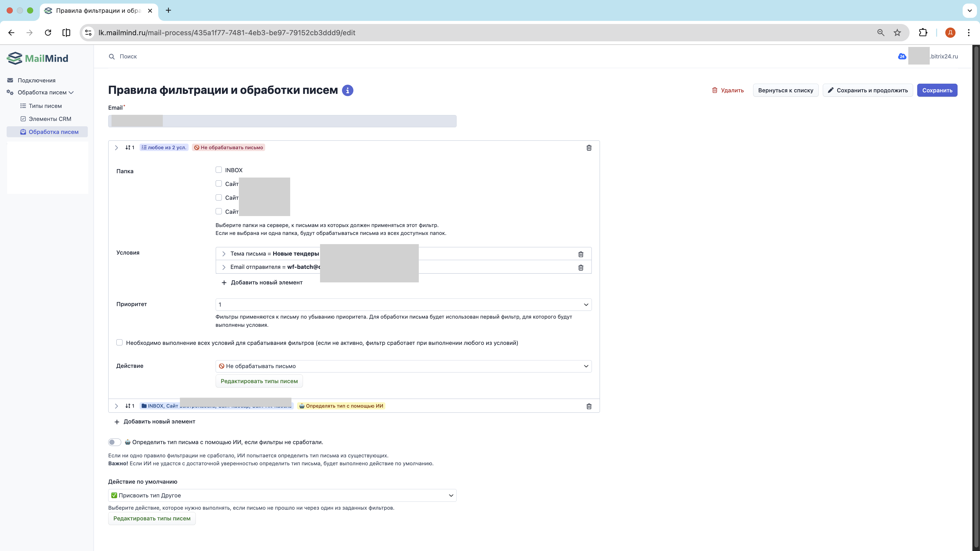980x551 pixels.
Task: Click the blue Сохранить button
Action: click(937, 91)
